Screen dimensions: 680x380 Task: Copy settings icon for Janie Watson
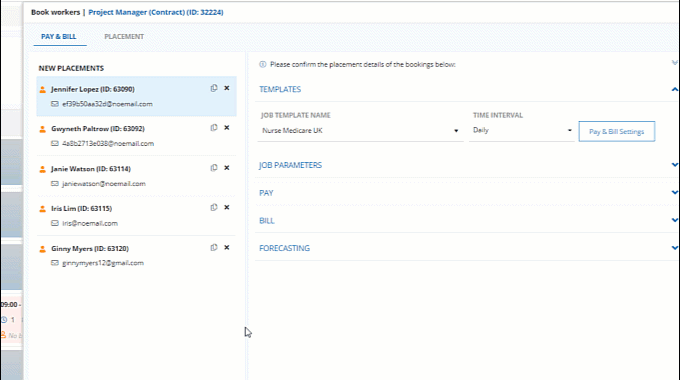(x=214, y=168)
